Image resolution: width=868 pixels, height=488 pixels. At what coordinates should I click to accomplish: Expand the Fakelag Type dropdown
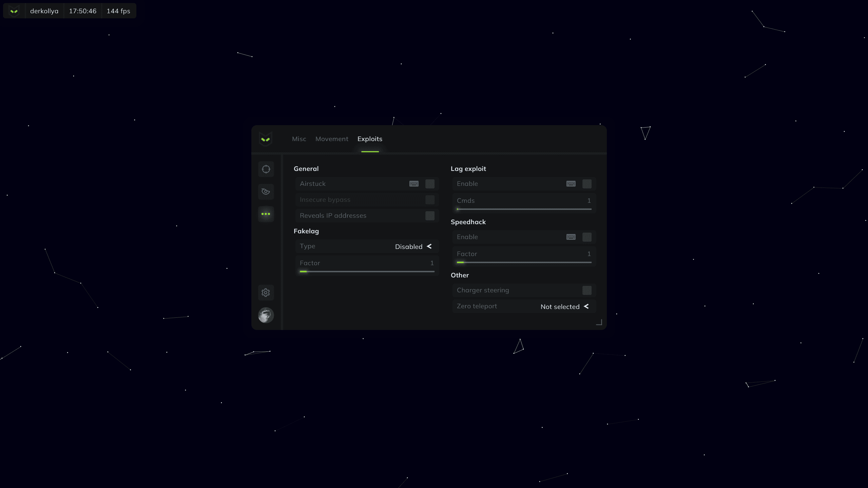(x=413, y=247)
